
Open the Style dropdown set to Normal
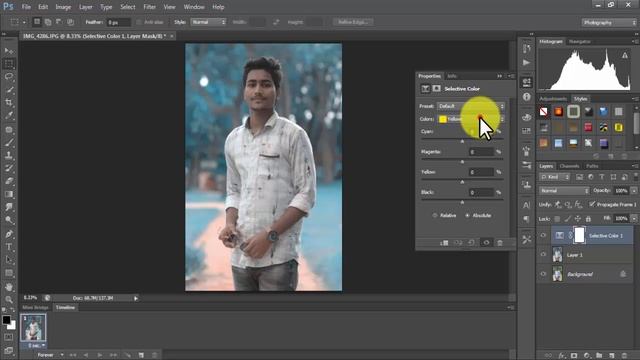208,22
